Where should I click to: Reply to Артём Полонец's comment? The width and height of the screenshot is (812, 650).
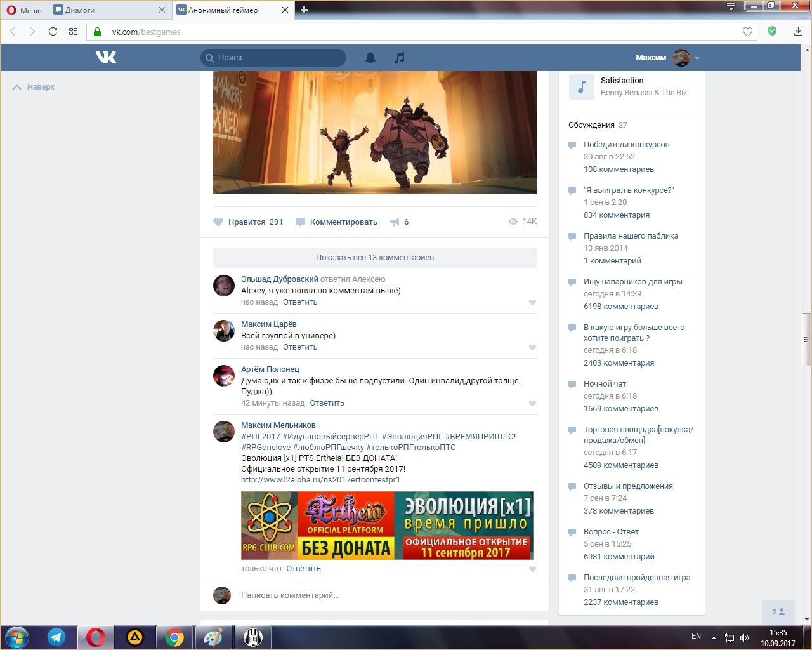327,403
